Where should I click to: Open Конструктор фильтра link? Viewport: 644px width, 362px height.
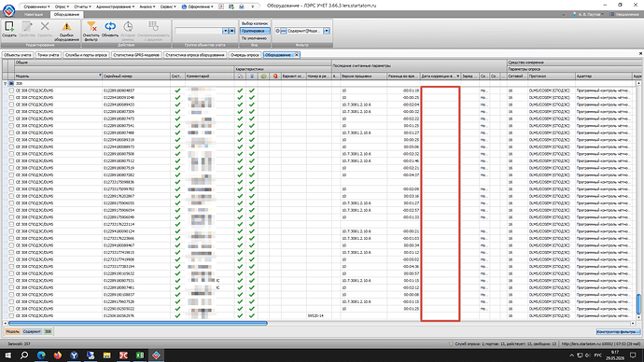click(x=618, y=331)
